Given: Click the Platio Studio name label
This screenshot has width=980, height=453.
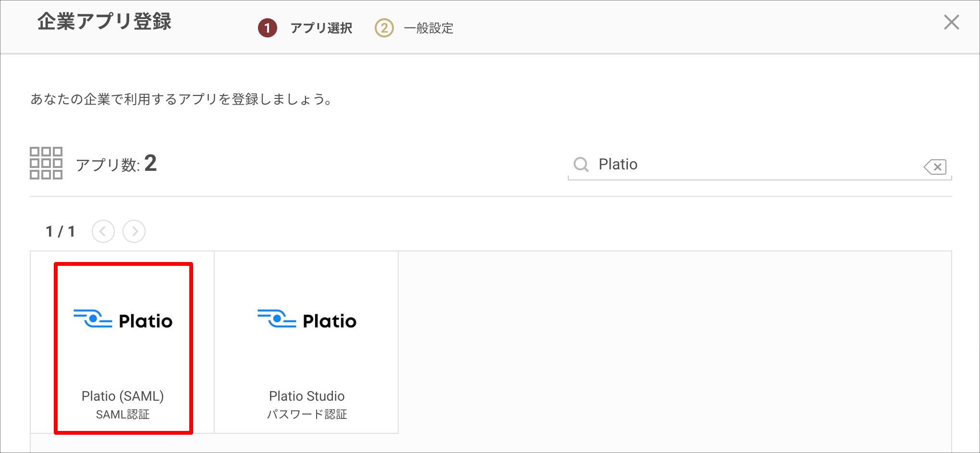Looking at the screenshot, I should pyautogui.click(x=307, y=396).
